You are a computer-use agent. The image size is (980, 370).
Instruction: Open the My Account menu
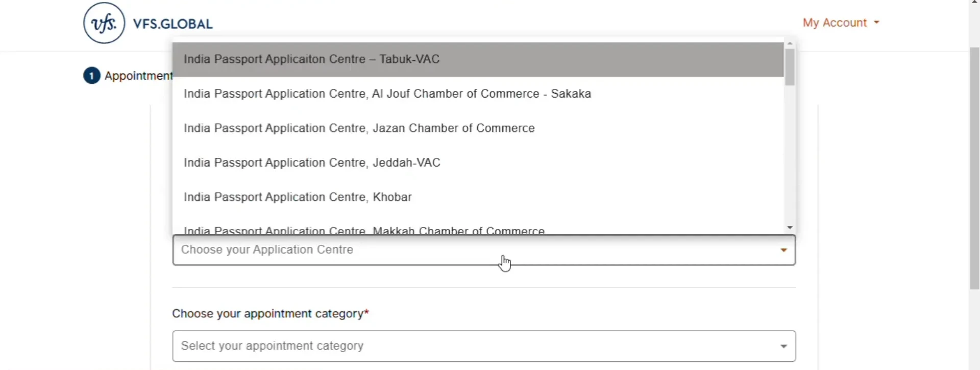click(x=841, y=22)
